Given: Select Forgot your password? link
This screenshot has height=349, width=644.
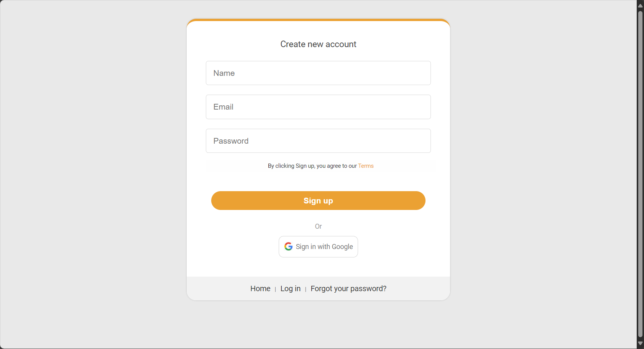Looking at the screenshot, I should point(348,288).
